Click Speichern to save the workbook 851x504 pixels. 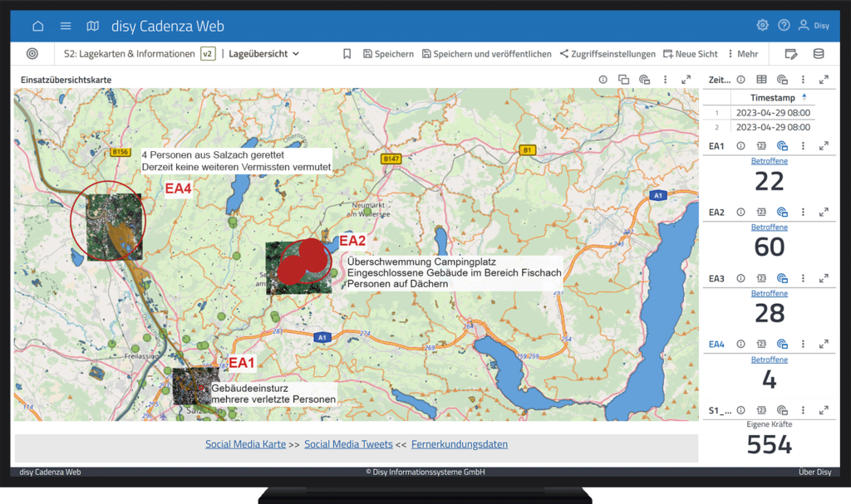(x=388, y=54)
